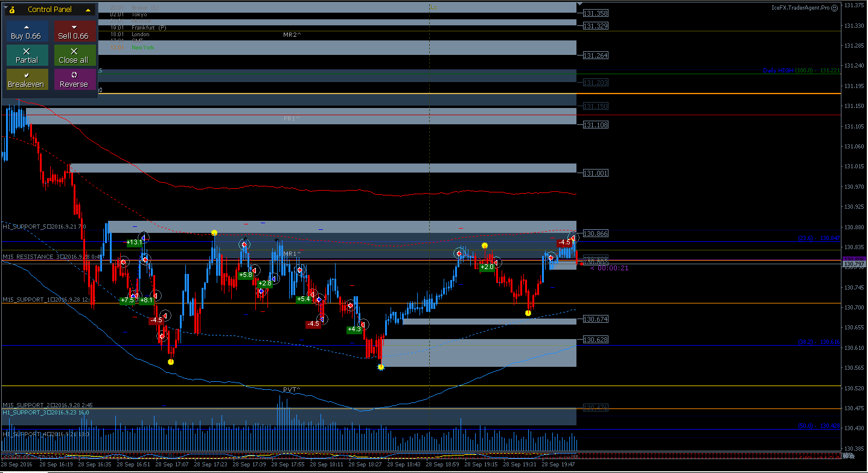
Task: Move the stop to Breakeven
Action: pos(27,80)
